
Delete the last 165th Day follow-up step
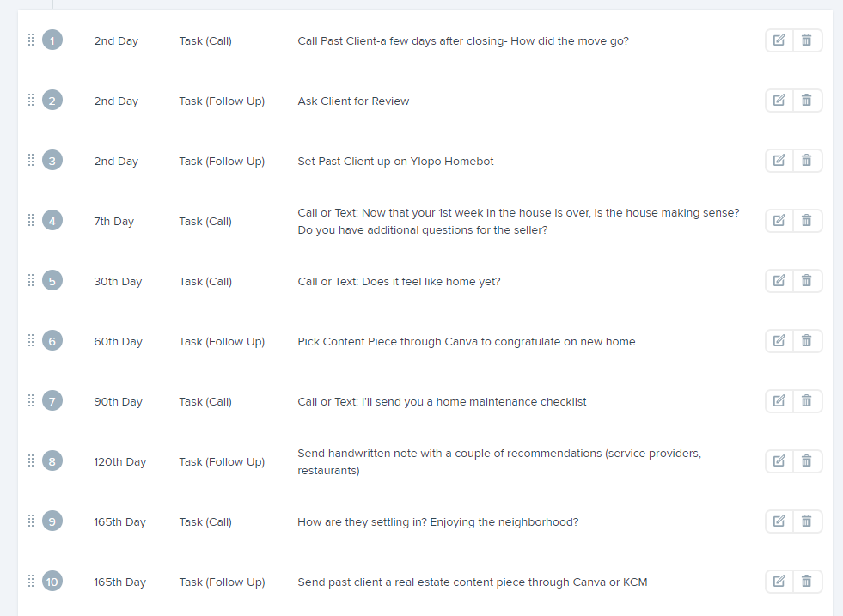point(807,582)
